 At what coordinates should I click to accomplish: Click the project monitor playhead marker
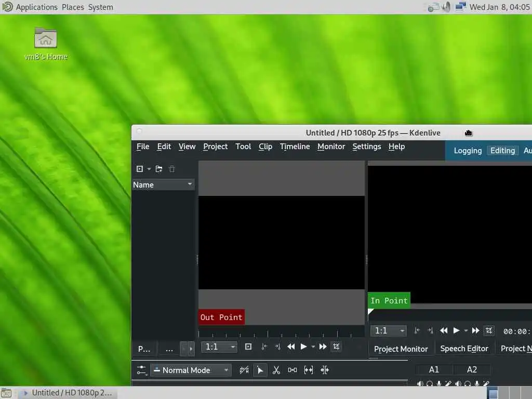370,312
